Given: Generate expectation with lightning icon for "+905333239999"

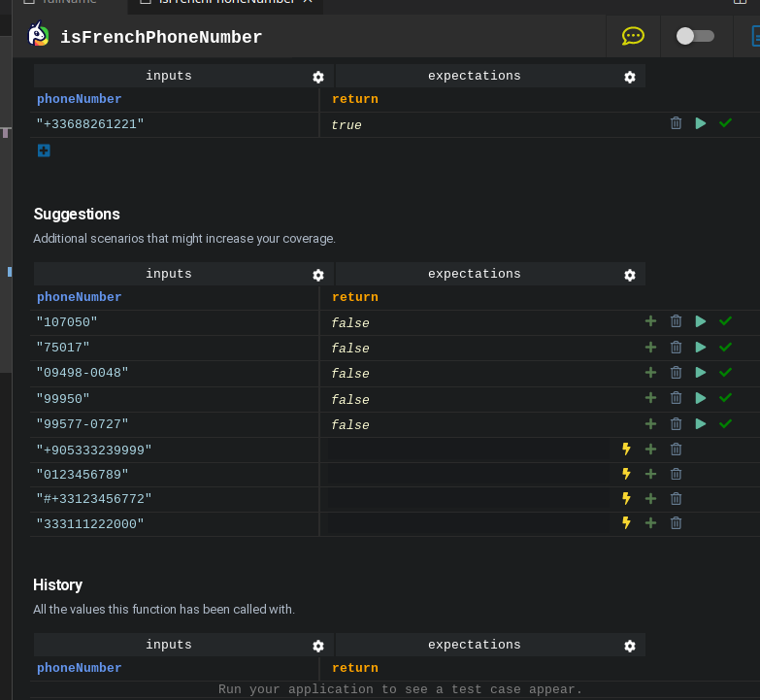Looking at the screenshot, I should tap(626, 449).
